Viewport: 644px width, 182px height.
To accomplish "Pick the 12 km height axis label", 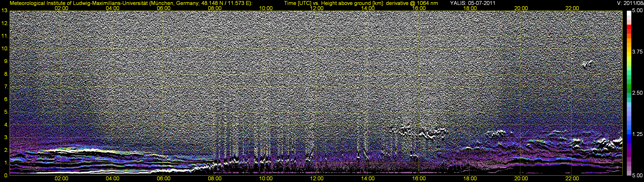I will pos(5,23).
